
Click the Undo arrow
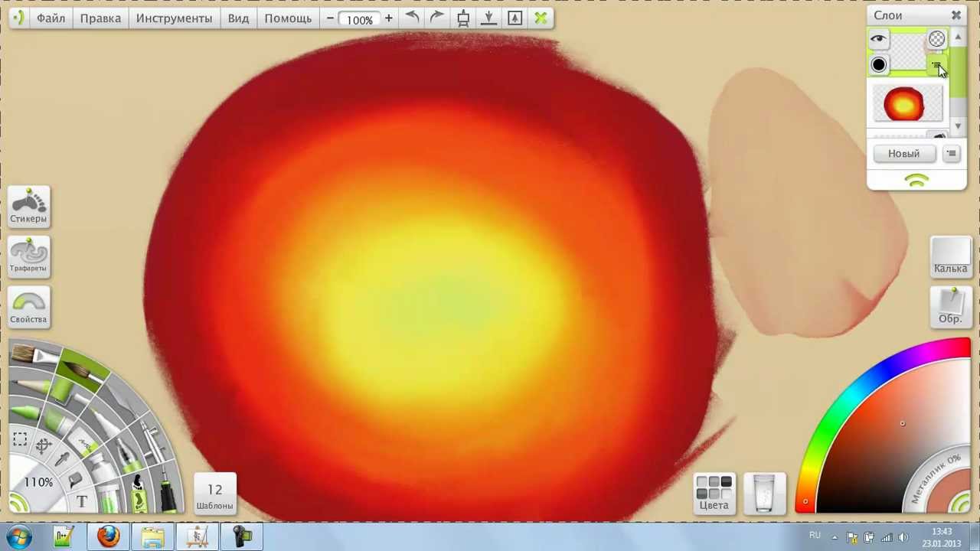click(412, 17)
